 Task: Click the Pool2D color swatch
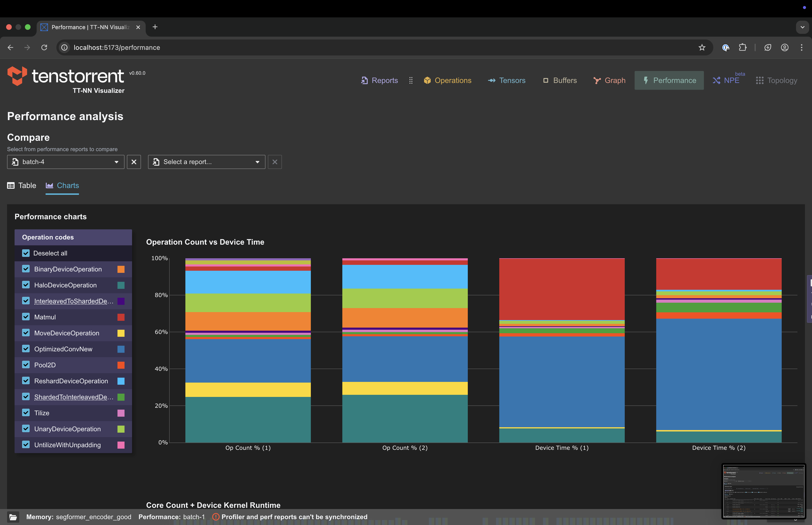point(121,365)
